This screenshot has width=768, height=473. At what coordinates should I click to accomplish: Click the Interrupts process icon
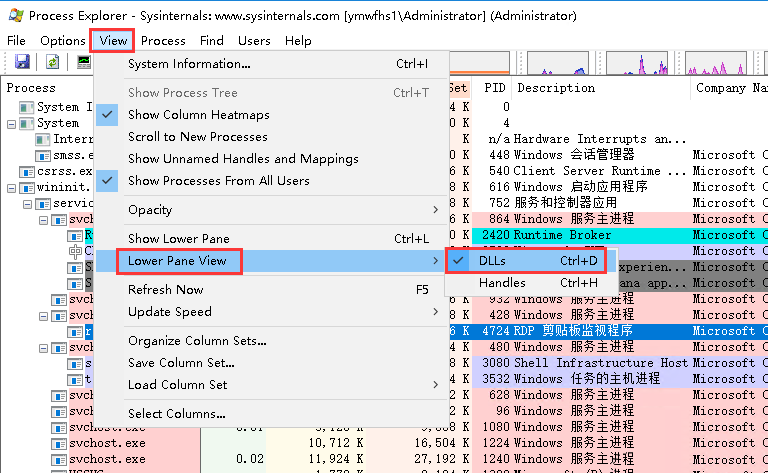[43, 140]
